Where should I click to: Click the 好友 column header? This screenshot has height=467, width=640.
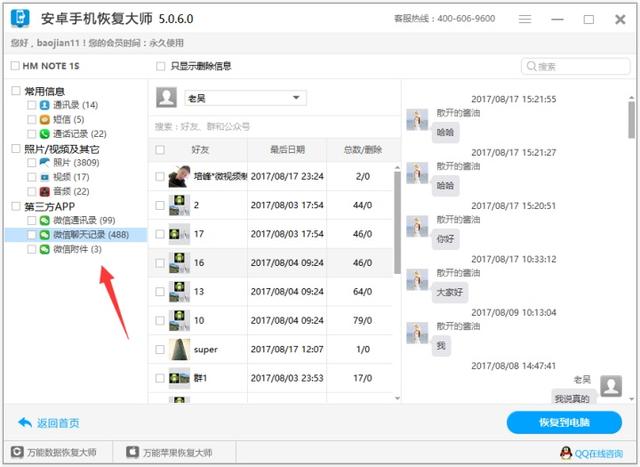200,150
